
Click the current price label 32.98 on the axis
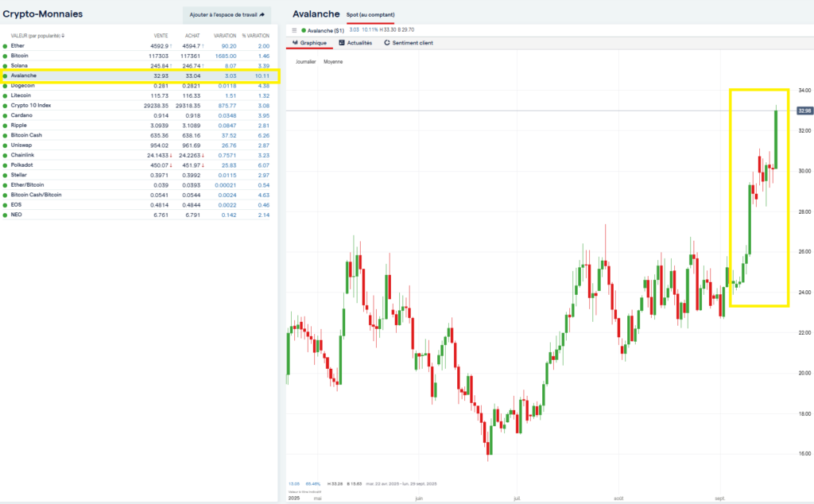[x=804, y=110]
